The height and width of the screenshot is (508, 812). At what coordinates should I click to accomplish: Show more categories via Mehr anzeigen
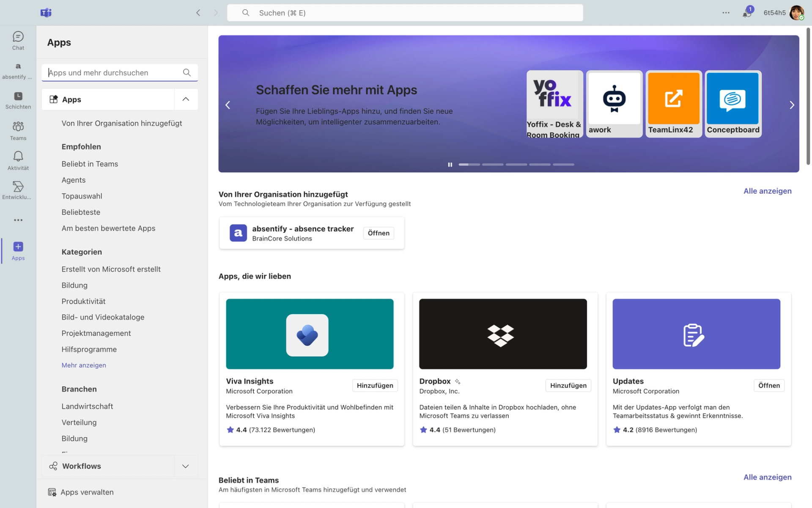[84, 365]
